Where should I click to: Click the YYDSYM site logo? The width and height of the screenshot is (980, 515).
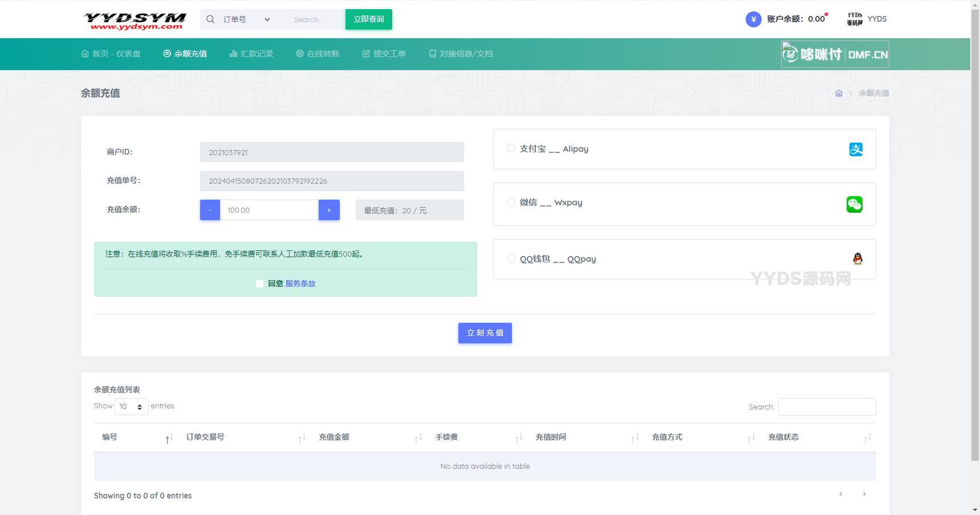click(135, 20)
